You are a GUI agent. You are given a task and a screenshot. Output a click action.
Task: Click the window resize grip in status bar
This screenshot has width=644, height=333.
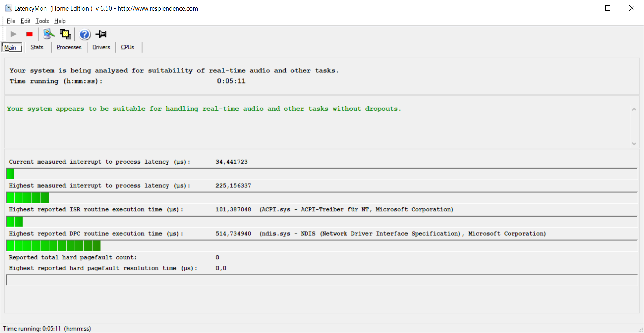[x=641, y=330]
